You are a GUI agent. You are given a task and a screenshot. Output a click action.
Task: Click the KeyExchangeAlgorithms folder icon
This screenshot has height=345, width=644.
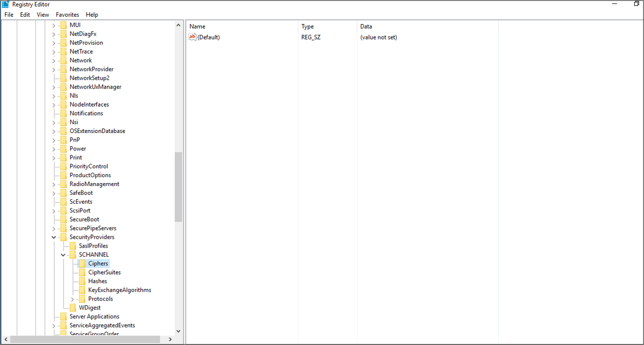[x=82, y=290]
